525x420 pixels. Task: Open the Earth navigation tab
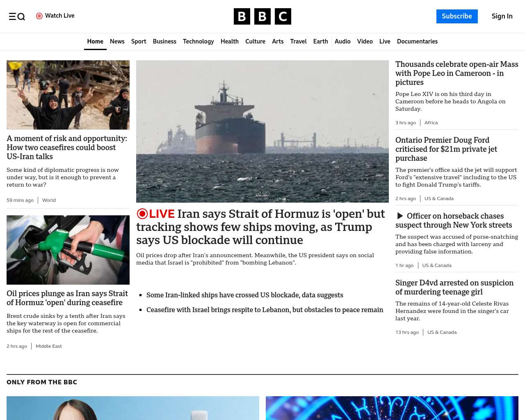320,41
